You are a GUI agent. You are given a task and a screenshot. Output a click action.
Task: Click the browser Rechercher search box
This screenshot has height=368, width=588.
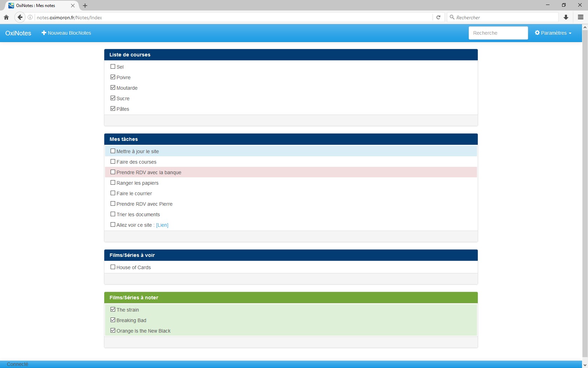[x=503, y=17]
